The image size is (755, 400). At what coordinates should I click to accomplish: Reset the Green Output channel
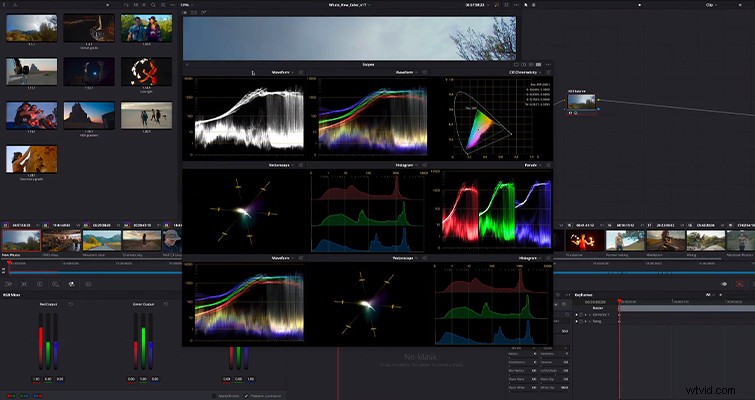pos(166,304)
